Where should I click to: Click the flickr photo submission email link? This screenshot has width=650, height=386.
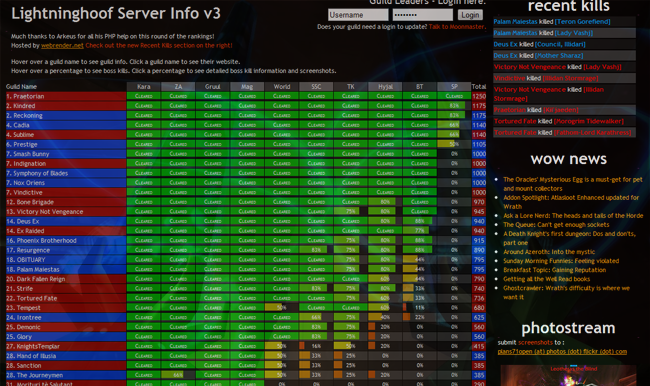pyautogui.click(x=562, y=352)
